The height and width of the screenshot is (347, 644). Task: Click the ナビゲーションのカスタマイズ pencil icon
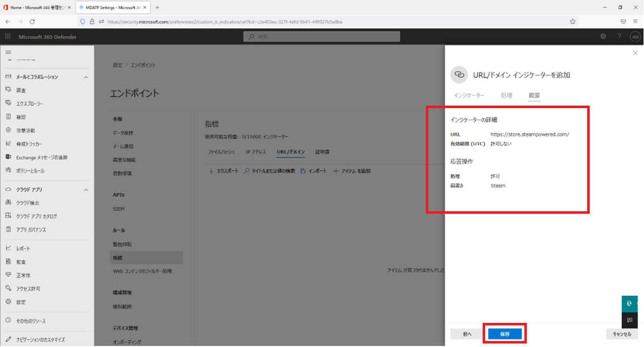pyautogui.click(x=8, y=340)
